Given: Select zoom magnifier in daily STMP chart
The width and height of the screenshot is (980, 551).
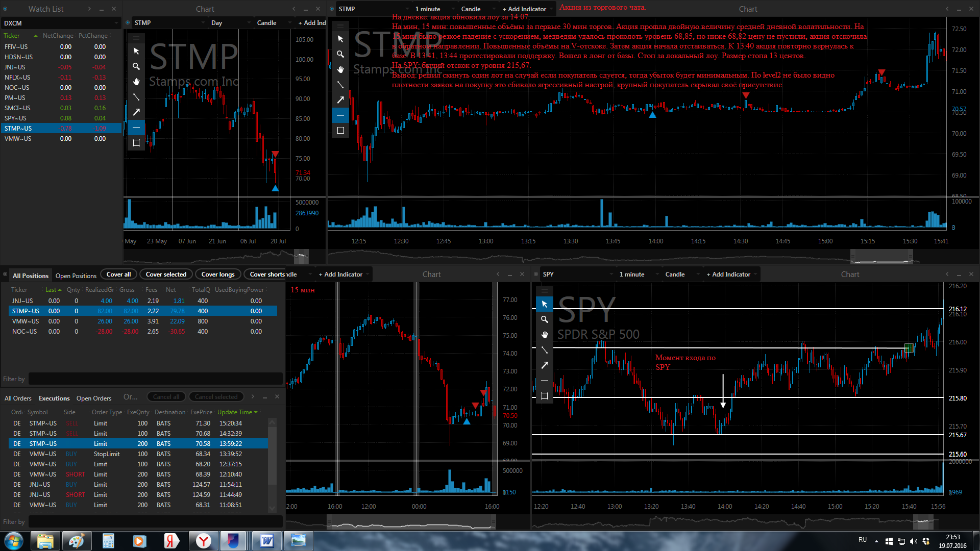Looking at the screenshot, I should coord(136,66).
